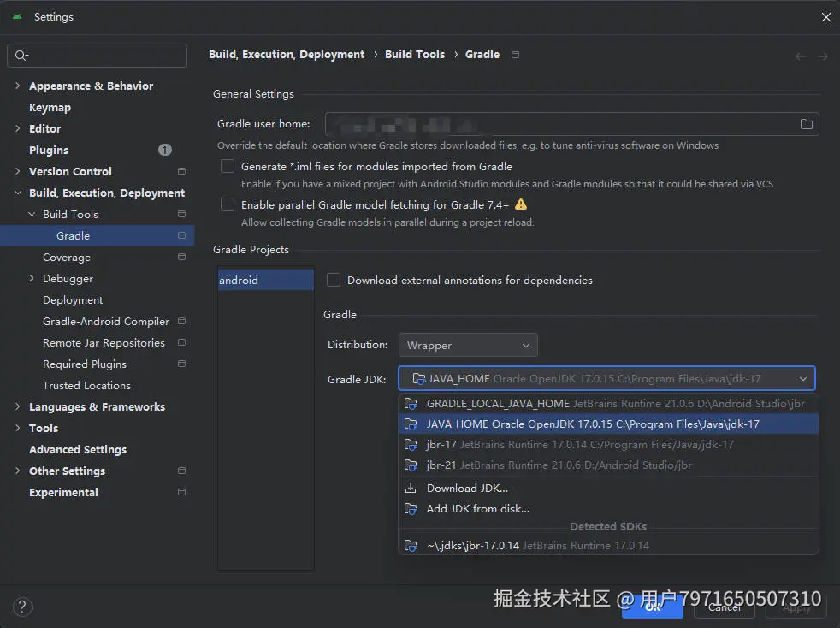Enable parallel Gradle model fetching checkbox
840x628 pixels.
tap(228, 204)
